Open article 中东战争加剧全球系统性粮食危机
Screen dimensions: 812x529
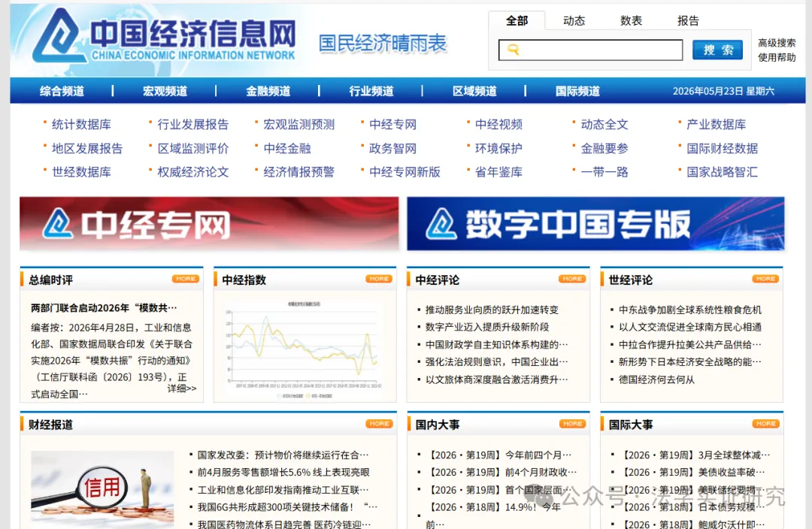[x=689, y=310]
